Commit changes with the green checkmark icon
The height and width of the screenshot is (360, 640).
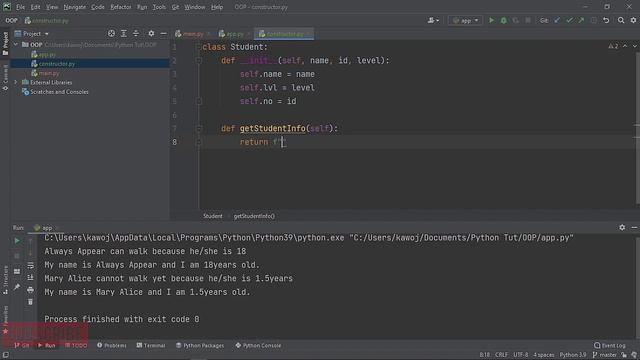[x=569, y=20]
